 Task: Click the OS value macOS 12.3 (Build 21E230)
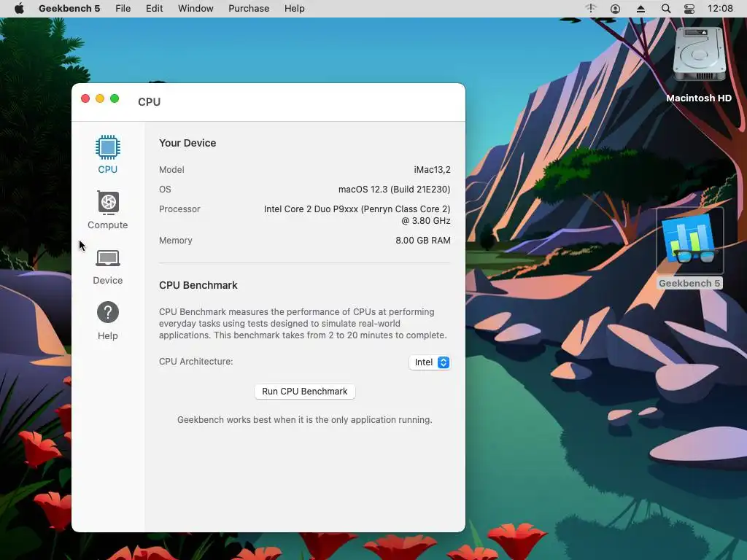pos(394,190)
